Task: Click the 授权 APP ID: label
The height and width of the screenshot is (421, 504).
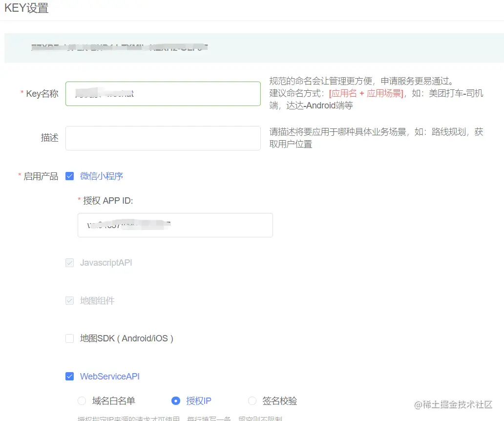Action: 108,201
